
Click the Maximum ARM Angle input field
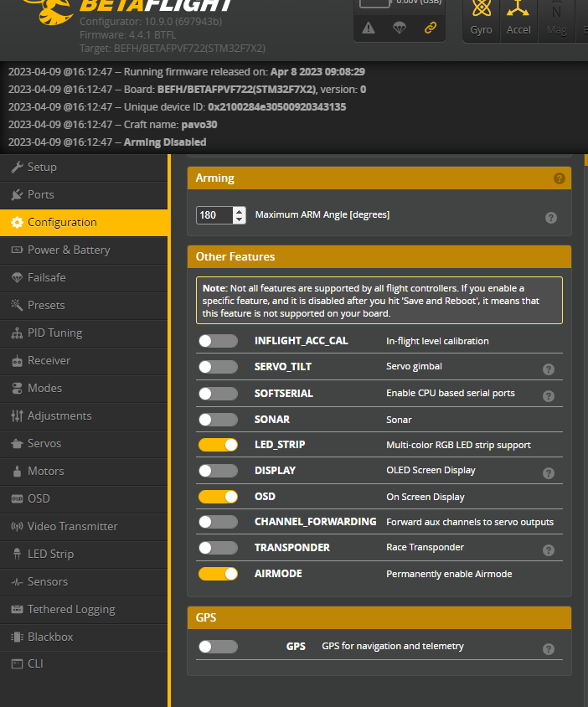[216, 214]
